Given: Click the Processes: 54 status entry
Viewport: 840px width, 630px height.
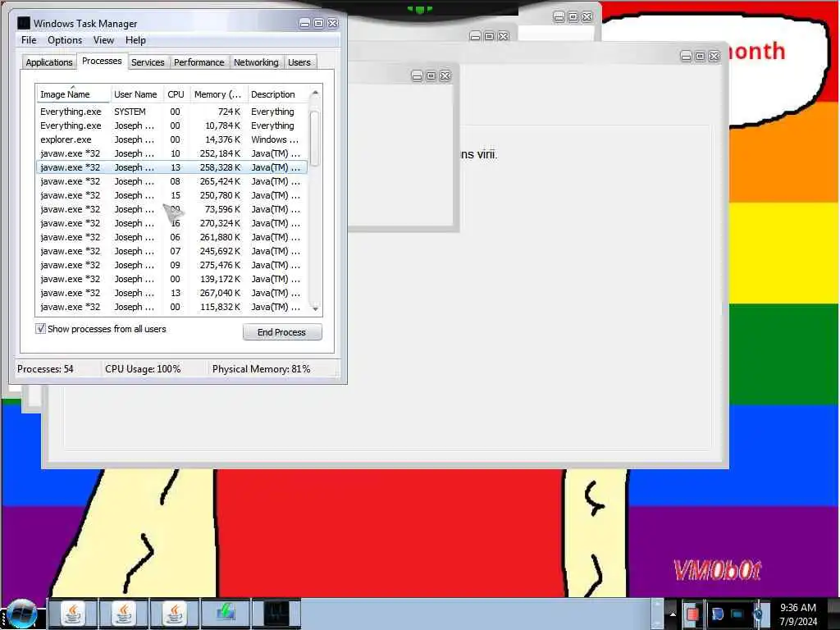Looking at the screenshot, I should click(46, 369).
